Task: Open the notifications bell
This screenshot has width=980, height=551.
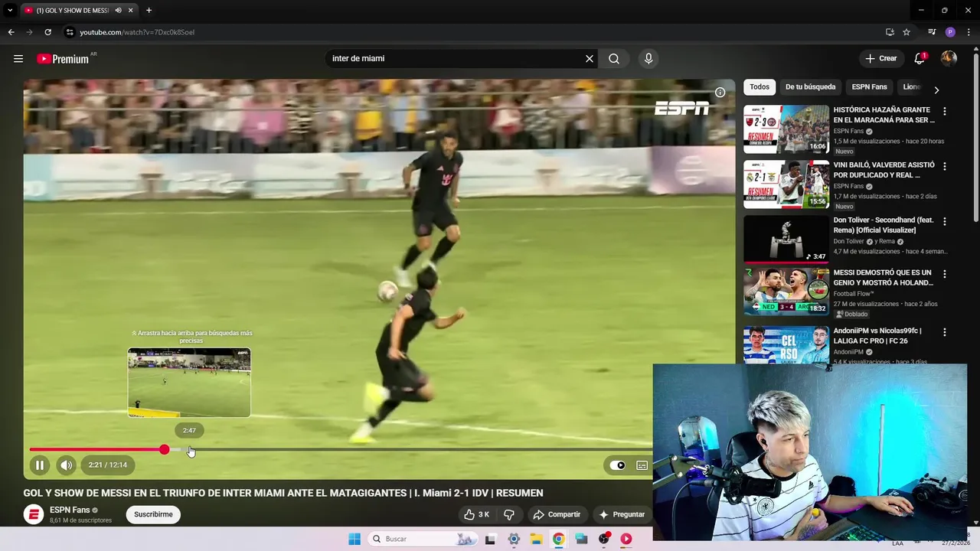Action: coord(920,58)
